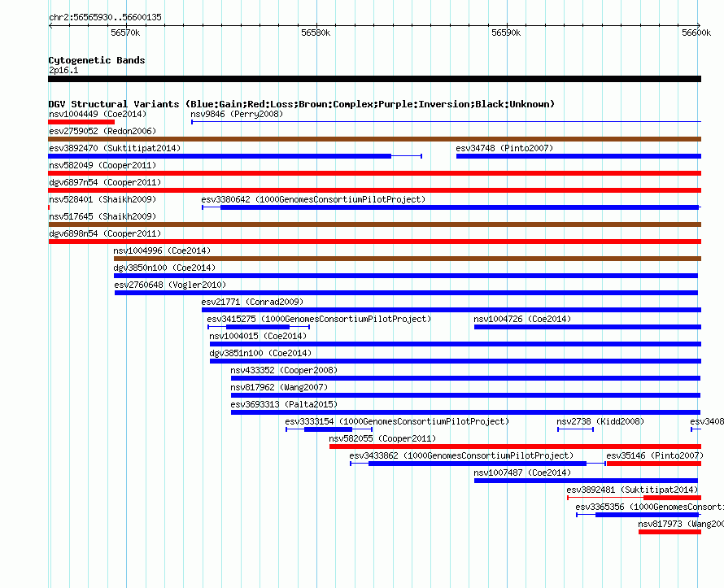Image resolution: width=724 pixels, height=588 pixels.
Task: Select the thin blue nsv9846 variant line
Action: [446, 122]
